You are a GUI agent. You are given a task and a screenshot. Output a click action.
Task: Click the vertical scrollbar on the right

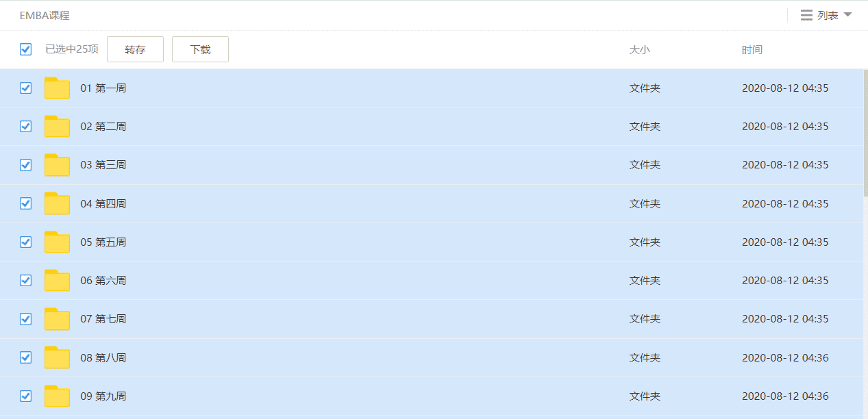pyautogui.click(x=865, y=137)
